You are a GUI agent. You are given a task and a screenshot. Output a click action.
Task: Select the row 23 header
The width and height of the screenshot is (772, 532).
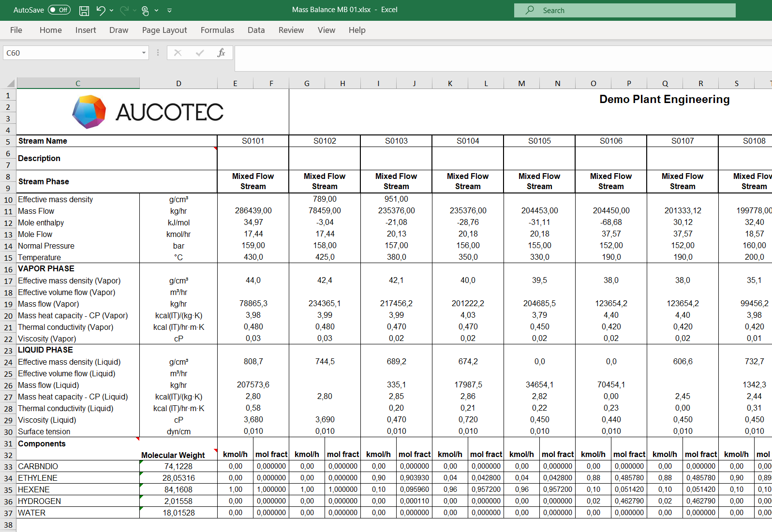pos(8,350)
